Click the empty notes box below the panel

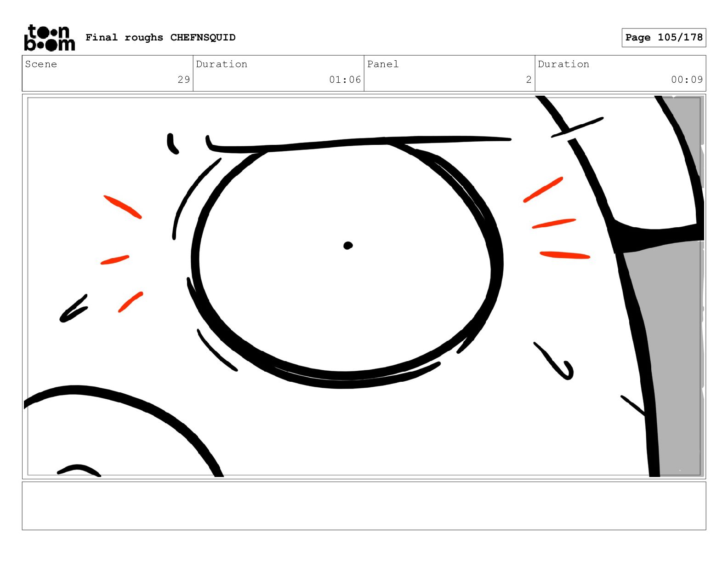pyautogui.click(x=364, y=506)
